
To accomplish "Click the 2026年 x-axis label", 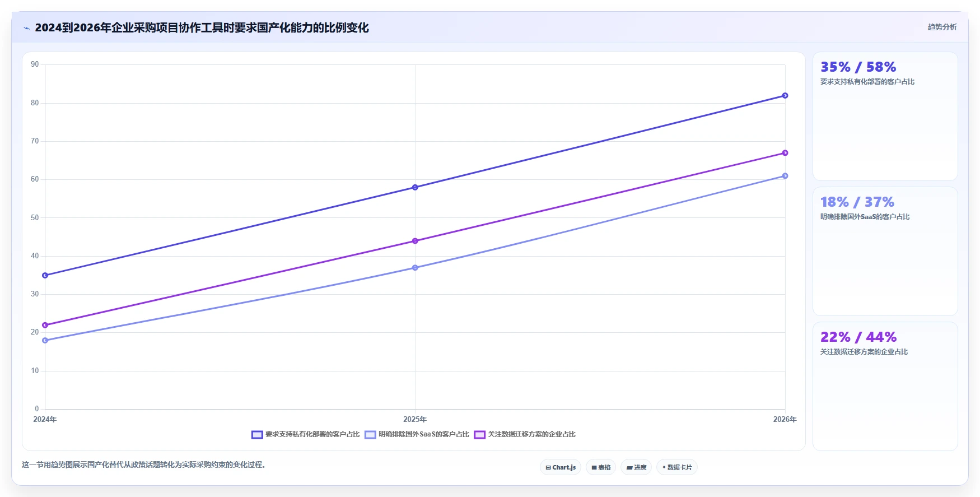I will 785,419.
